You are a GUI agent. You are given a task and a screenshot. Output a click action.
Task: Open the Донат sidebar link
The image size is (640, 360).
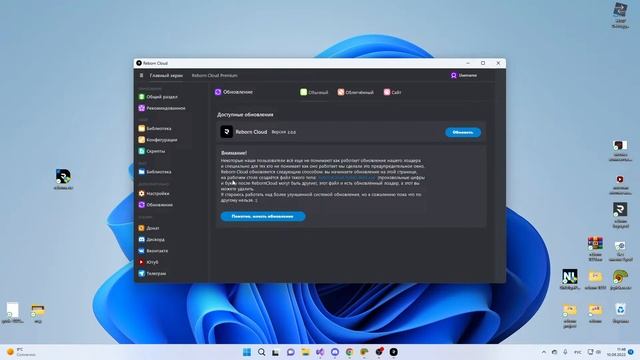click(x=149, y=228)
